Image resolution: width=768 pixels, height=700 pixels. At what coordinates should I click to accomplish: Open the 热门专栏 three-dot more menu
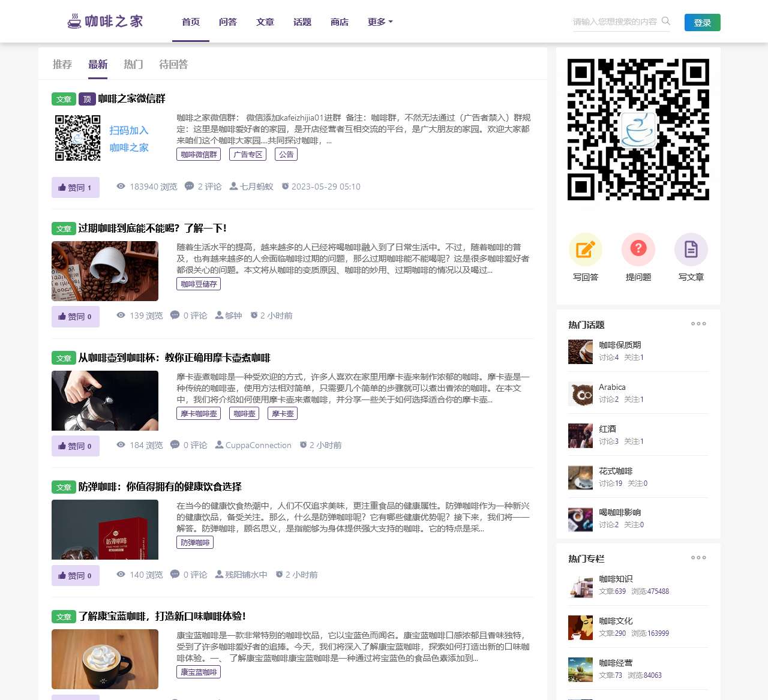click(x=698, y=558)
